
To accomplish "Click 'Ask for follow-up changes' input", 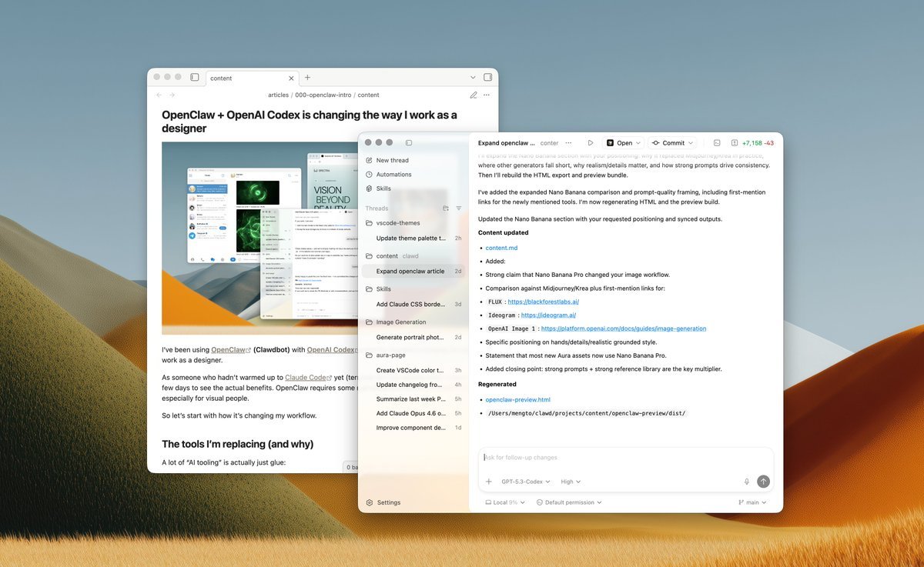I will click(x=625, y=458).
